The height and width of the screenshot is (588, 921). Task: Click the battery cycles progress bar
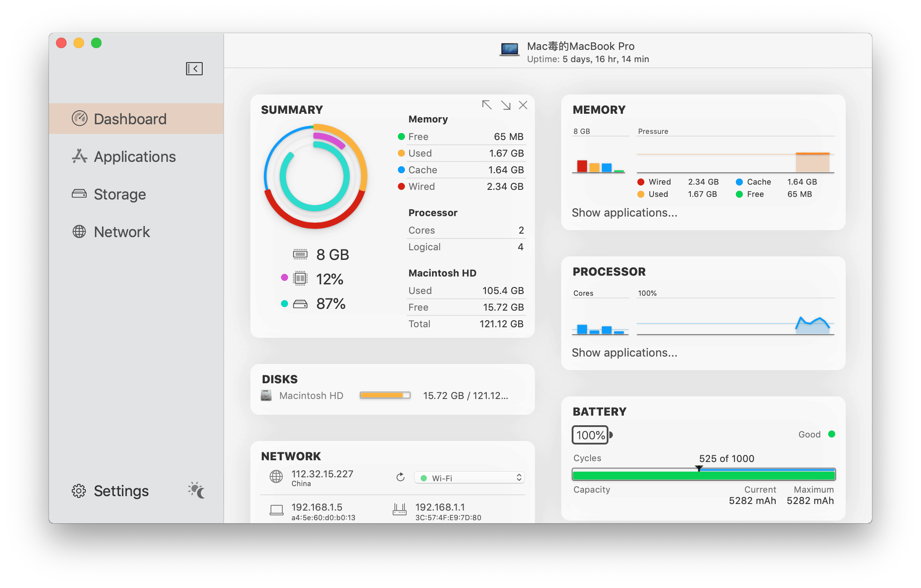coord(703,475)
